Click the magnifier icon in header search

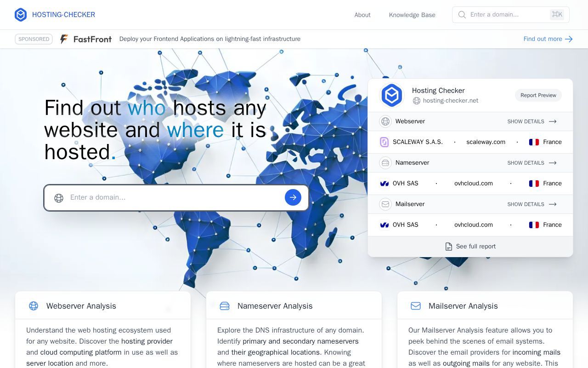tap(462, 15)
